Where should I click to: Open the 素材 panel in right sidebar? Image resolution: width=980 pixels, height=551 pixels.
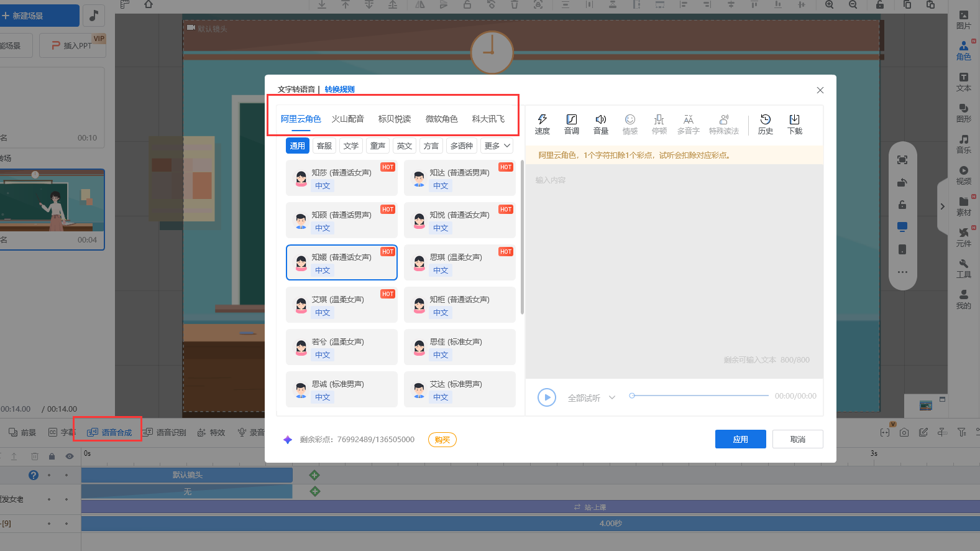tap(963, 206)
